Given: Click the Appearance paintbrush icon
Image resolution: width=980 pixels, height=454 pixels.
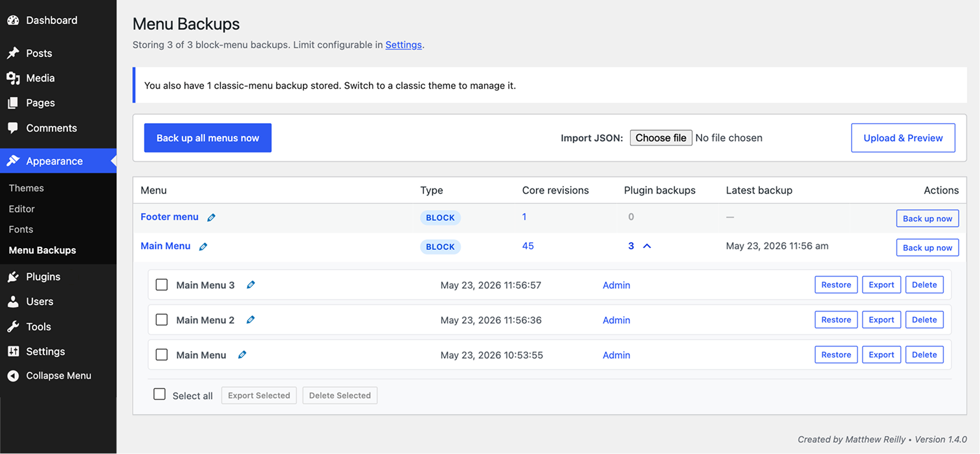Looking at the screenshot, I should 13,161.
